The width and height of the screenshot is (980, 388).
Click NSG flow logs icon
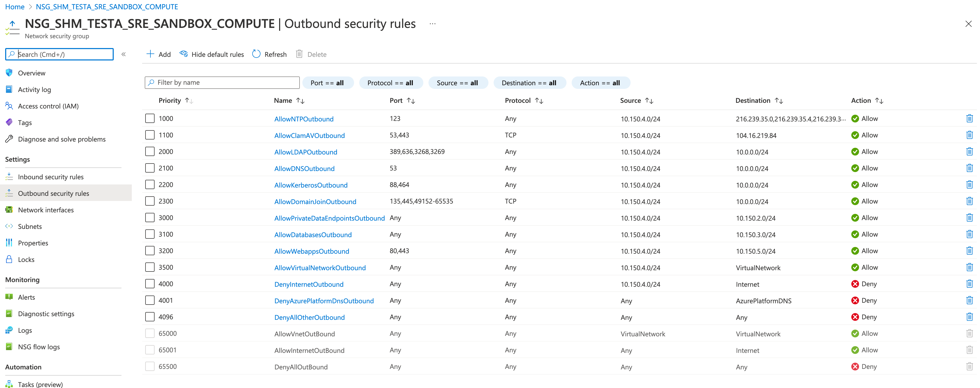pos(9,346)
